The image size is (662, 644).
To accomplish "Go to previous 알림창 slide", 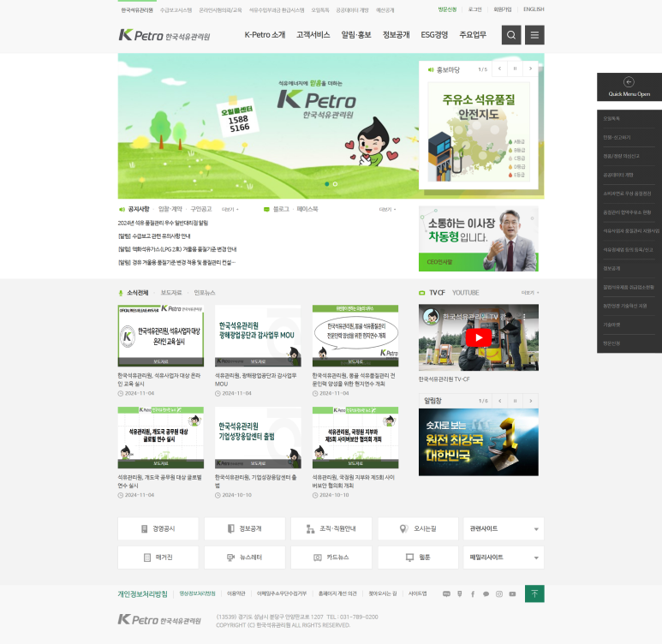I will tap(500, 401).
